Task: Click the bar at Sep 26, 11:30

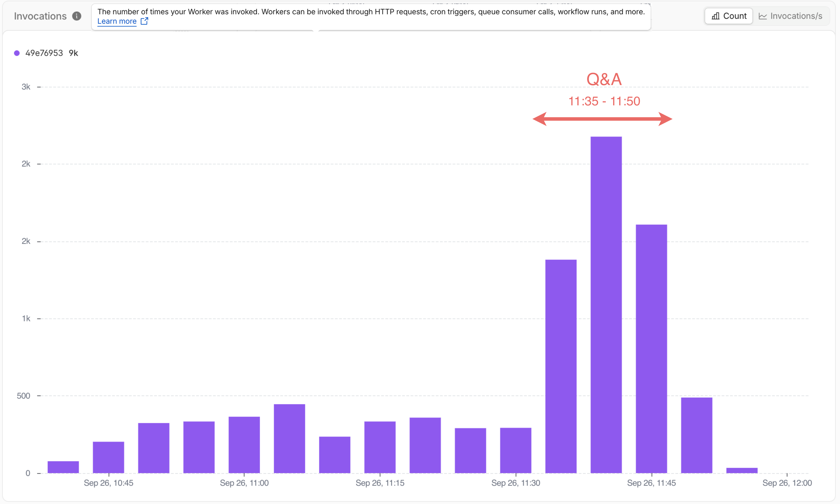Action: [515, 450]
